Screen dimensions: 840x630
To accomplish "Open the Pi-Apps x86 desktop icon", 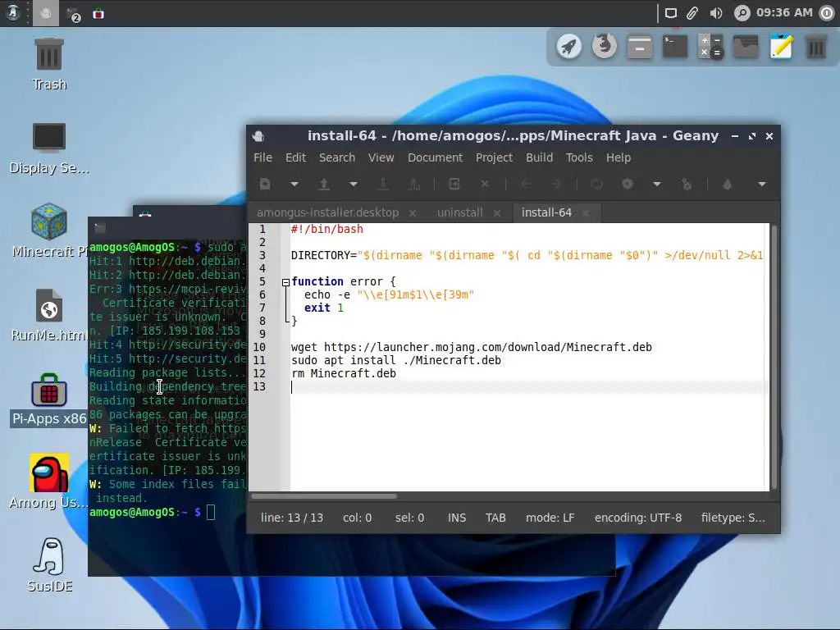I will pyautogui.click(x=48, y=400).
